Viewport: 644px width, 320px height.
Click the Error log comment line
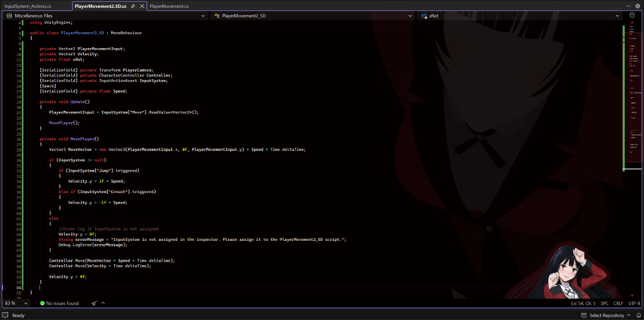click(x=109, y=228)
